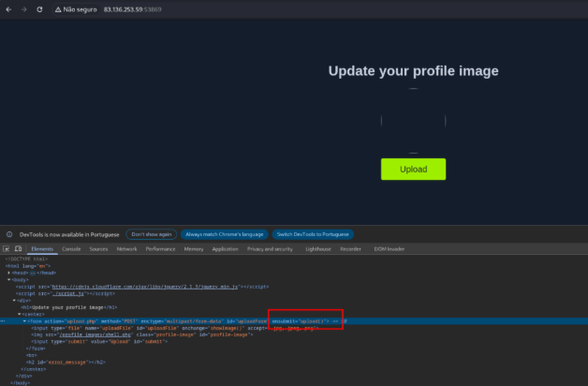588x386 pixels.
Task: Collapse the body element node
Action: tap(9, 279)
